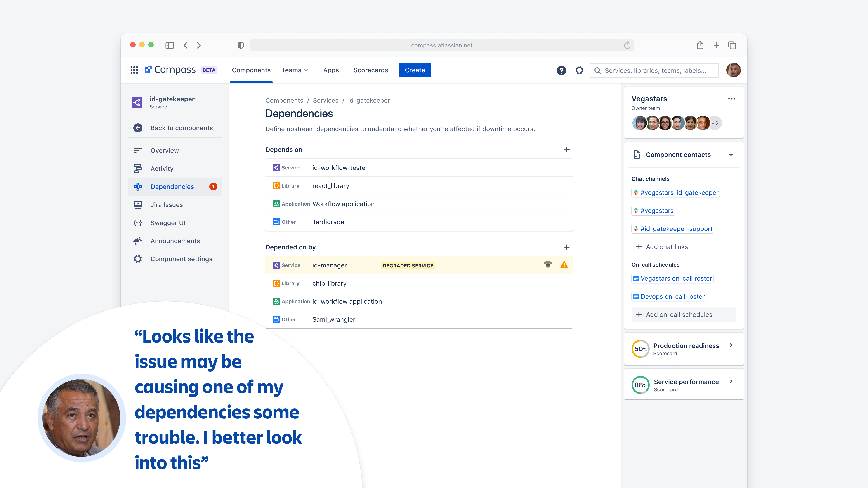Click Add chat links
868x488 pixels.
point(662,247)
